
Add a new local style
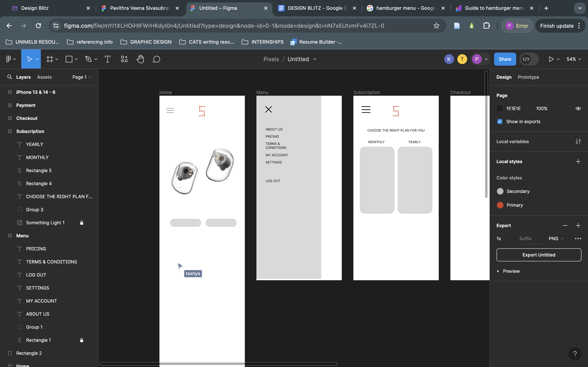click(578, 161)
